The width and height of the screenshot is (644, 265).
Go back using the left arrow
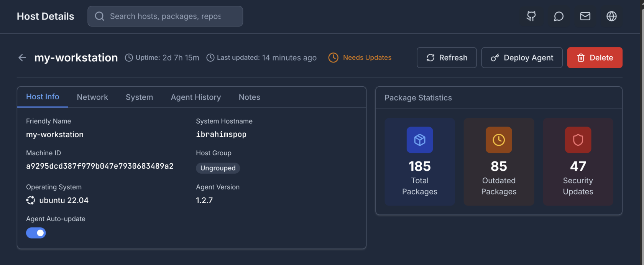click(22, 58)
